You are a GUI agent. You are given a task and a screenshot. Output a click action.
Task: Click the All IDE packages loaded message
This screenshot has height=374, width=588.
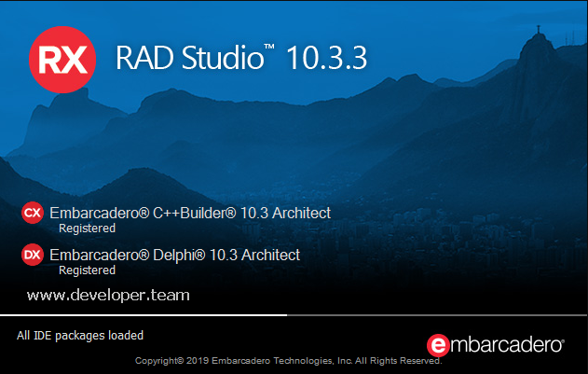(x=80, y=334)
